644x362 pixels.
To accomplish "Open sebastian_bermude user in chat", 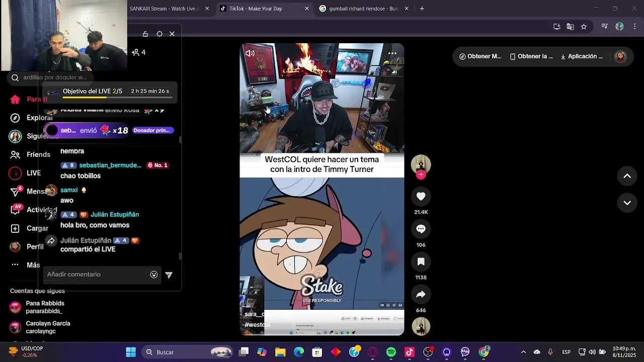I will tap(110, 165).
